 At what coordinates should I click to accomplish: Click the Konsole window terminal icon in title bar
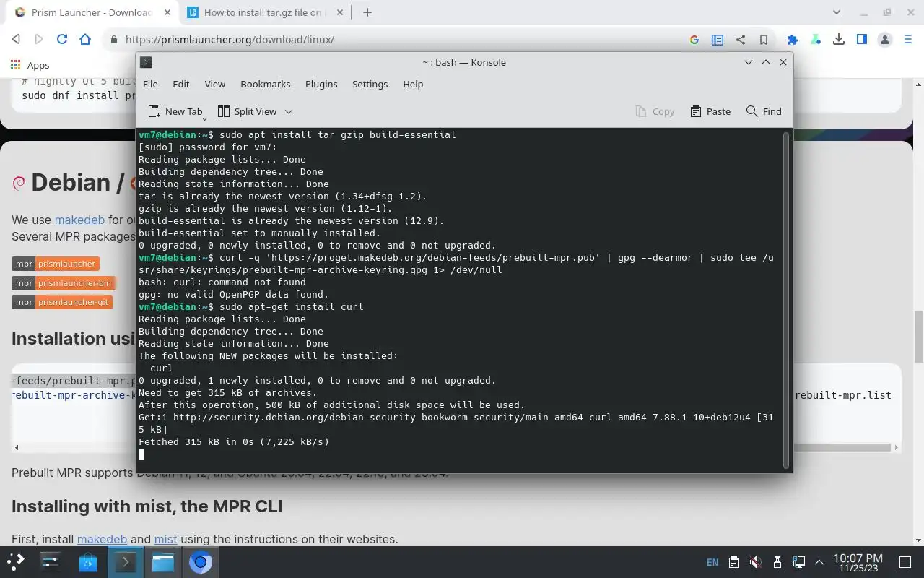(145, 62)
